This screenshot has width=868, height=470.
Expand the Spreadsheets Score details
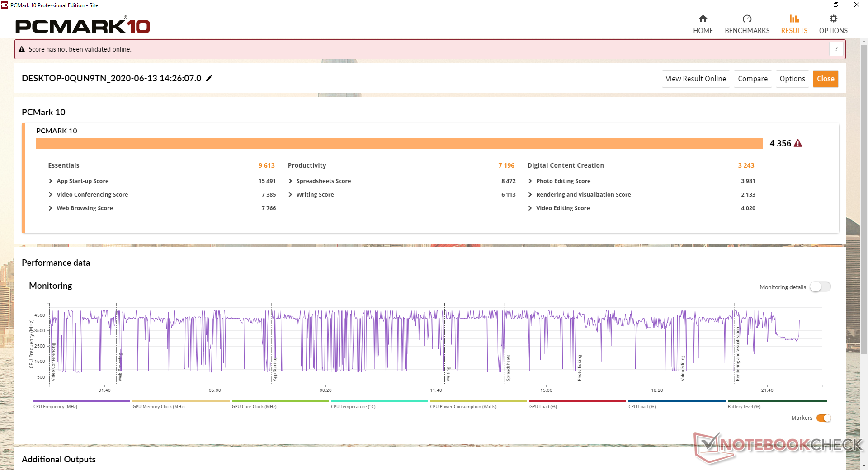tap(323, 181)
